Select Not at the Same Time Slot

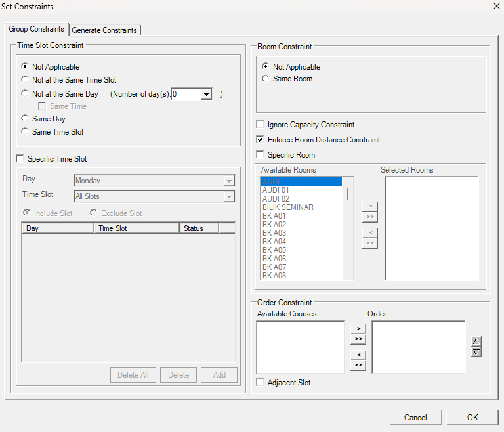click(25, 80)
